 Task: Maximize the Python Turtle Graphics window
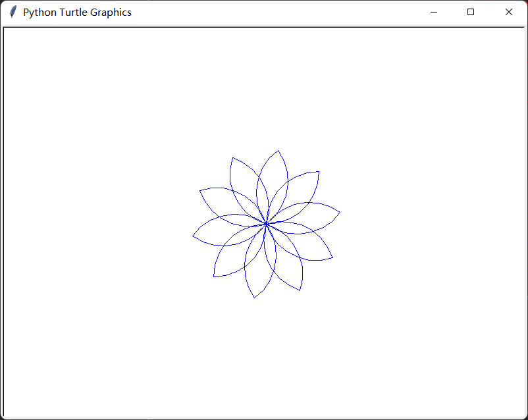[x=471, y=12]
